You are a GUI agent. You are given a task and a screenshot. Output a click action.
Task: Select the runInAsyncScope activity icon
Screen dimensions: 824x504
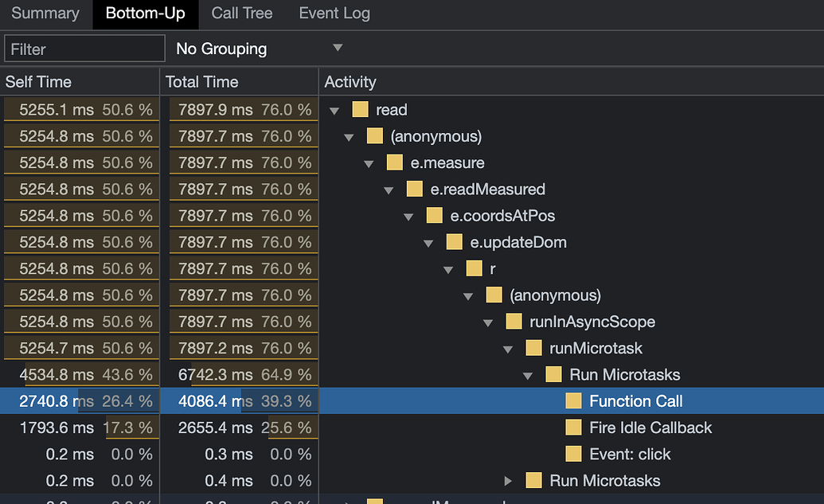coord(514,322)
